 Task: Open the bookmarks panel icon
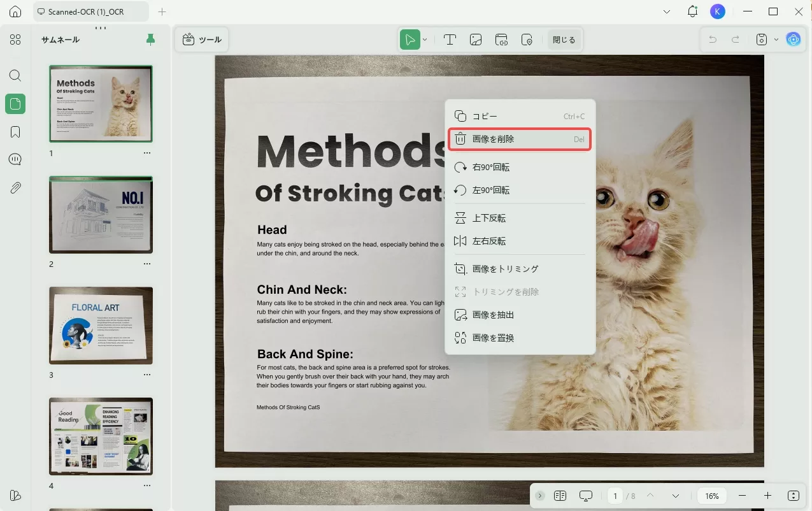[x=15, y=132]
